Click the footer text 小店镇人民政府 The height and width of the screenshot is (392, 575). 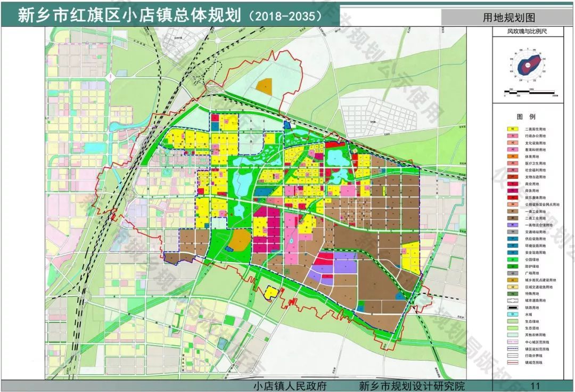click(290, 386)
